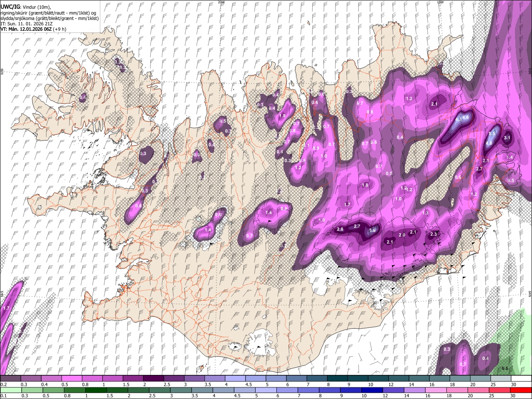Click the 5.5 snowfall value on the map
The height and width of the screenshot is (399, 532).
pyautogui.click(x=492, y=133)
